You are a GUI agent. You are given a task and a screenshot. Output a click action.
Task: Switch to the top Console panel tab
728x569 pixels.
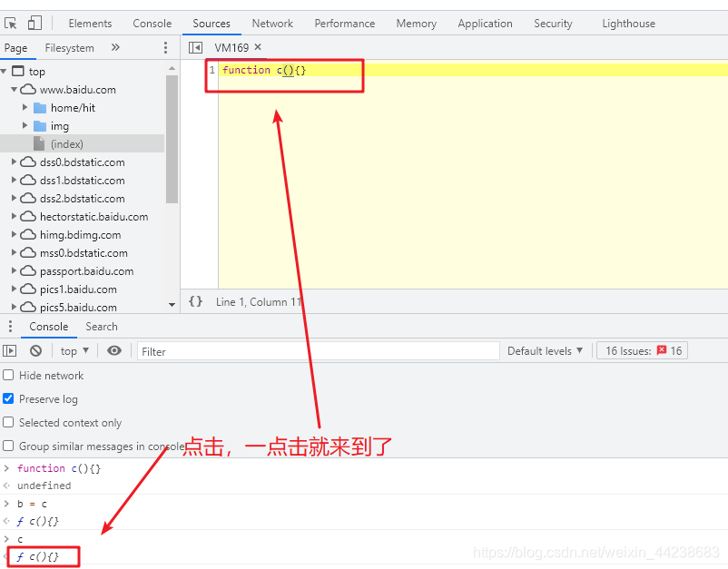coord(152,24)
